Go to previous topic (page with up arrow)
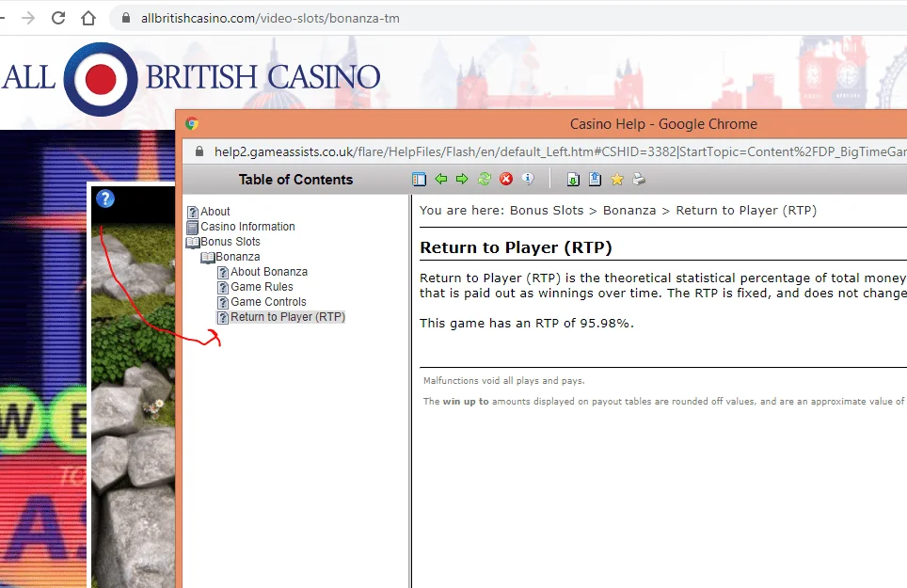Screen dimensions: 907x588 (595, 180)
